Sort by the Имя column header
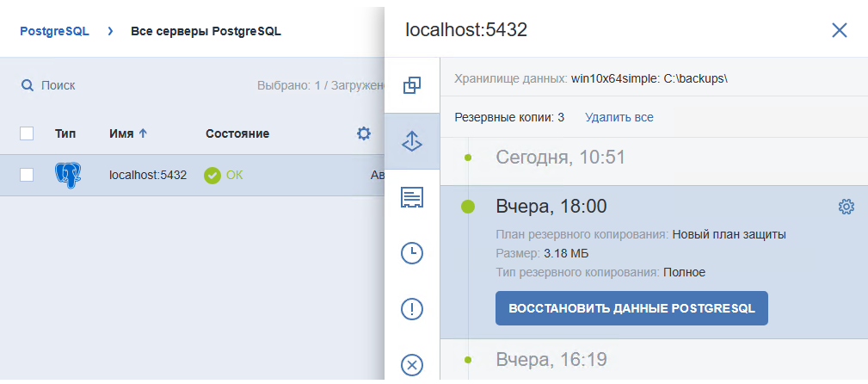This screenshot has width=868, height=384. click(x=128, y=133)
